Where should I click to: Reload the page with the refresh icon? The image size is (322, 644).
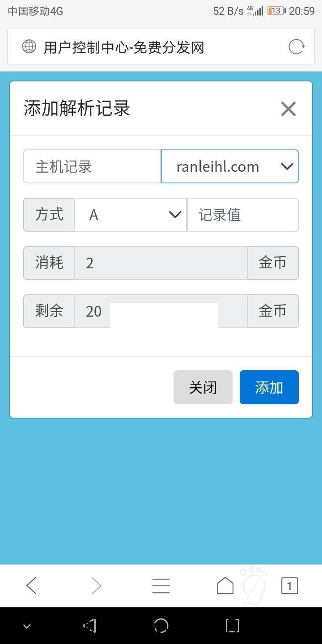[297, 47]
